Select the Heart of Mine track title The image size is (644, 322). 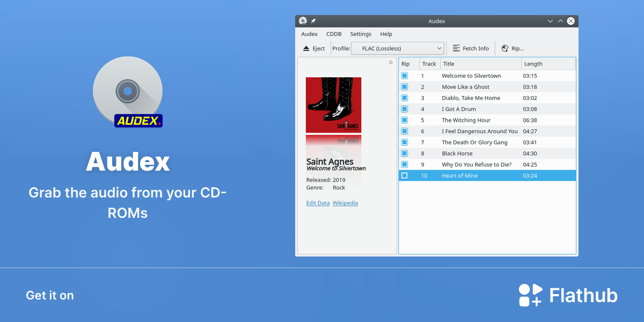tap(460, 175)
